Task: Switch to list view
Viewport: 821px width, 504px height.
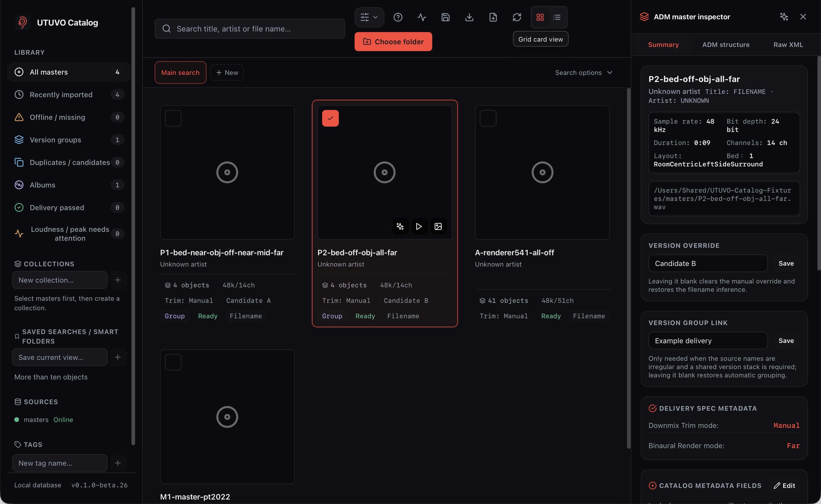Action: click(x=557, y=17)
